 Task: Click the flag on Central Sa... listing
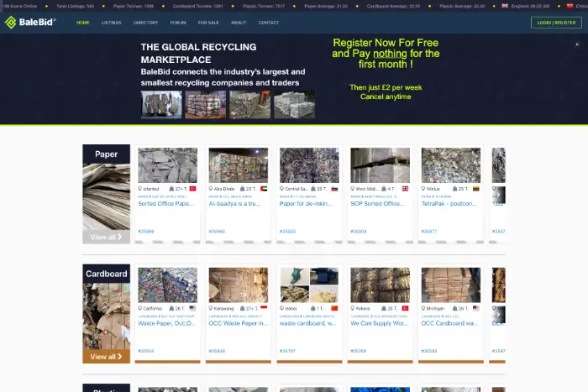pyautogui.click(x=334, y=189)
